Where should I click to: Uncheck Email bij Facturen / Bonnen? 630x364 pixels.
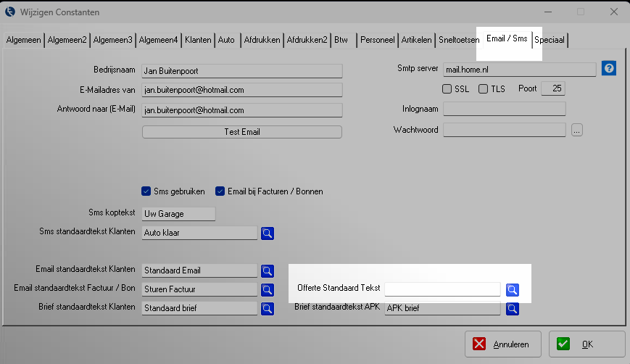pyautogui.click(x=220, y=191)
